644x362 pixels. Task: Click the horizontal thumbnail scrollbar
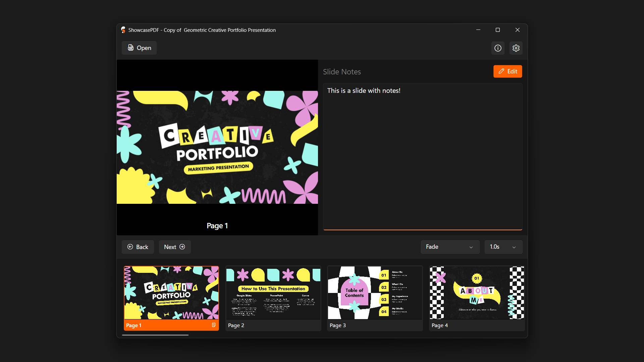coord(155,335)
